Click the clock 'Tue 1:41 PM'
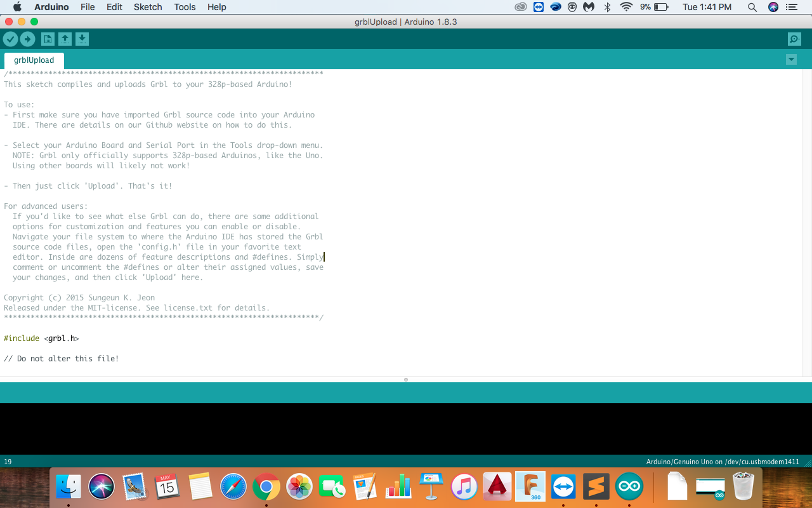Viewport: 812px width, 508px height. (x=707, y=7)
